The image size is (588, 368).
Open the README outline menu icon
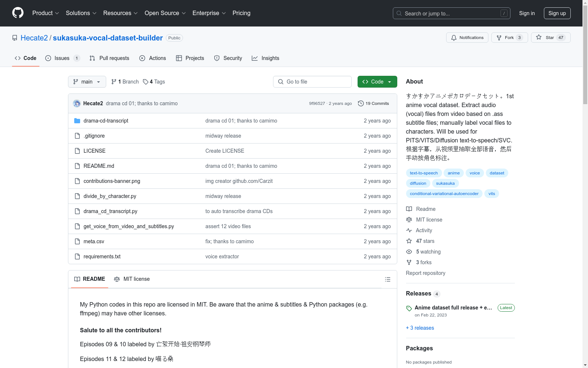[x=387, y=279]
